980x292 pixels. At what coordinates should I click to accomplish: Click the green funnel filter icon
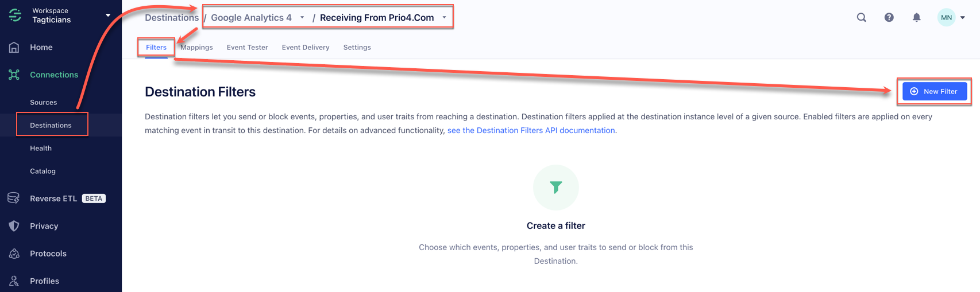point(555,187)
